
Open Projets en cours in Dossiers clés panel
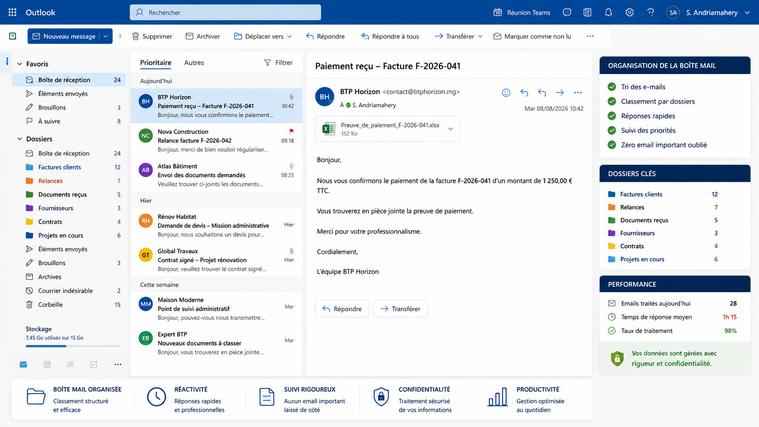(x=663, y=259)
